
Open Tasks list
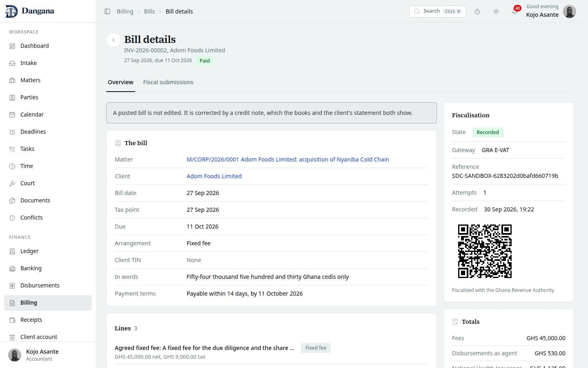pyautogui.click(x=48, y=149)
